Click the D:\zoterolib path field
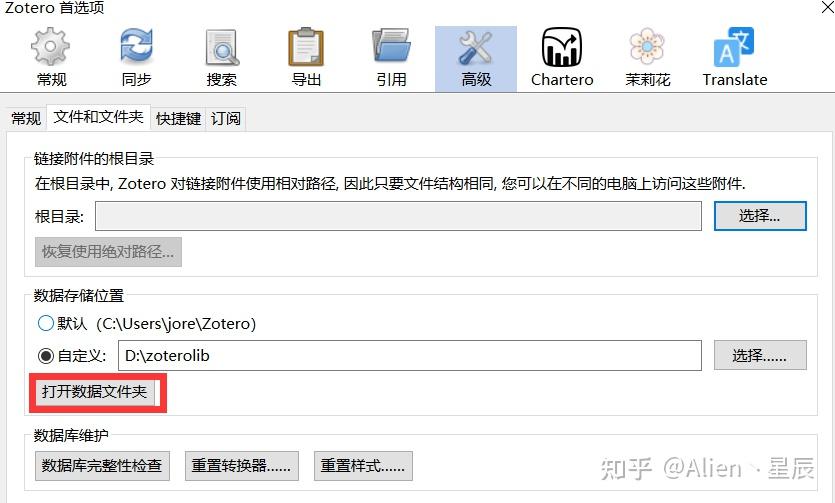This screenshot has width=835, height=503. [x=410, y=356]
